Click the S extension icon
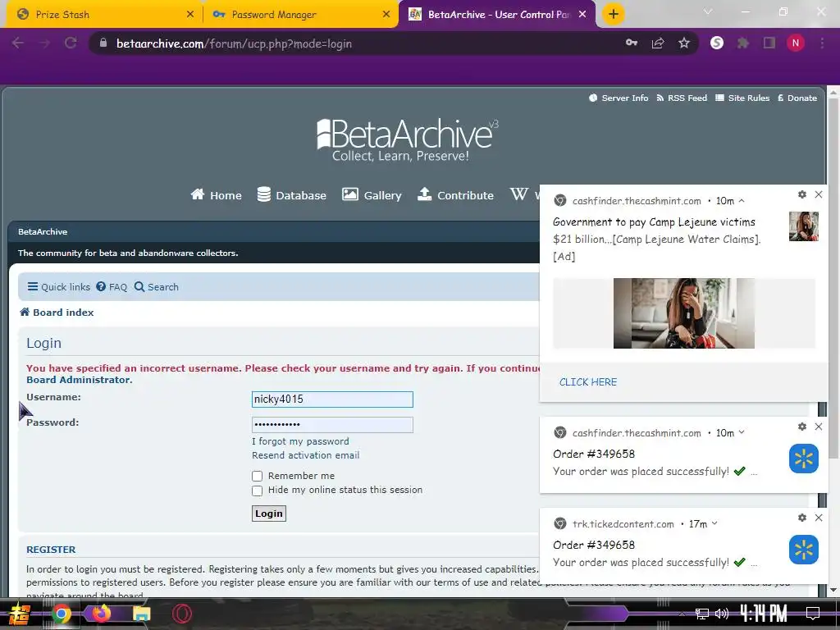Image resolution: width=840 pixels, height=630 pixels. point(717,43)
